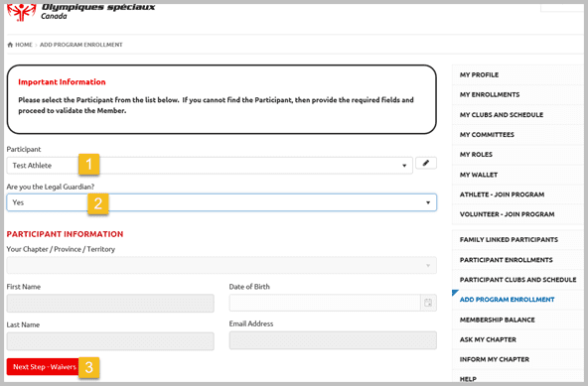The width and height of the screenshot is (588, 386).
Task: Open My Wallet
Action: click(x=517, y=175)
